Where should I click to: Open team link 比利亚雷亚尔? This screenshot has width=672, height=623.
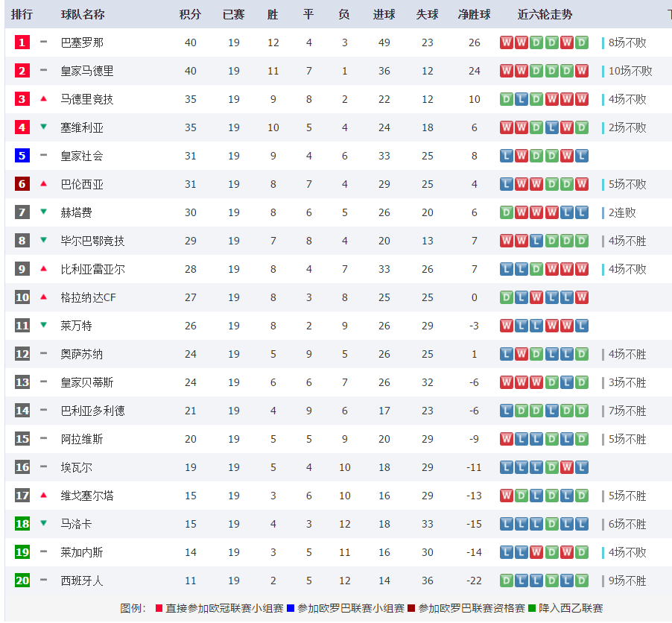point(92,269)
